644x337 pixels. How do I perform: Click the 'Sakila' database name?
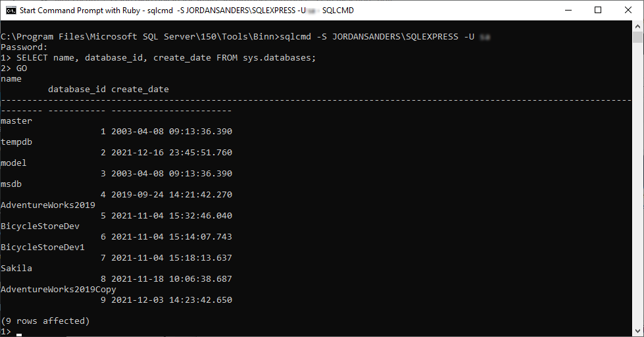tap(16, 269)
